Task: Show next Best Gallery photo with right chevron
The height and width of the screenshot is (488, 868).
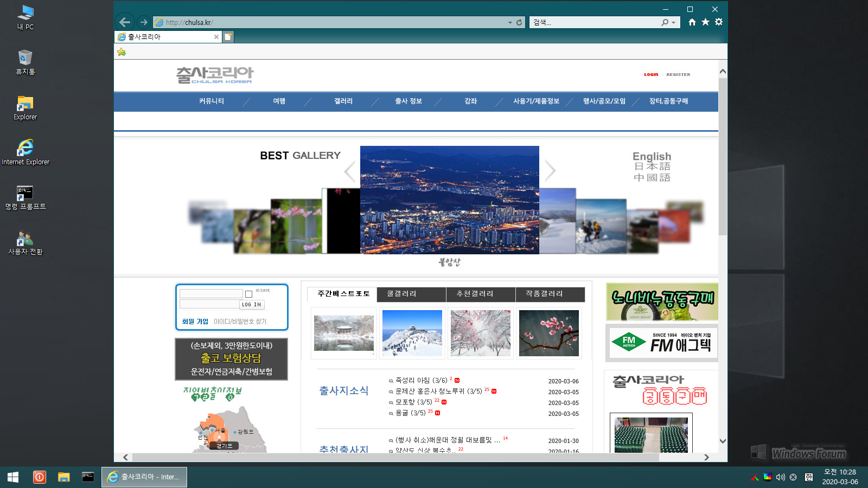Action: pos(550,170)
